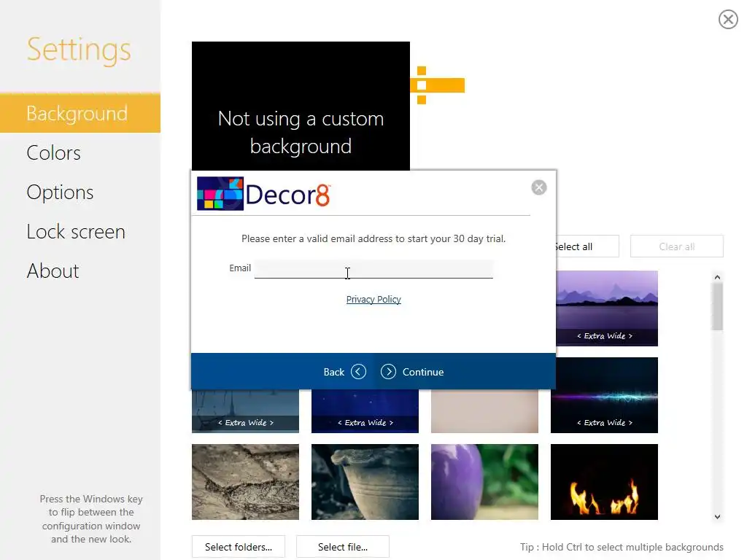Select the blue cracked Extra Wide thumbnail
Screen dimensions: 747x560
coord(245,411)
